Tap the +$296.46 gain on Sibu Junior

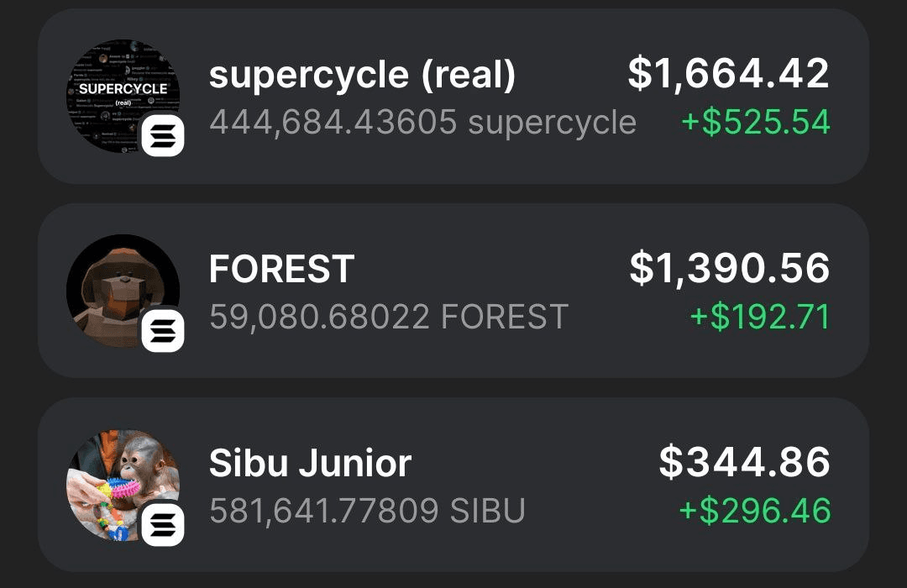[x=755, y=511]
